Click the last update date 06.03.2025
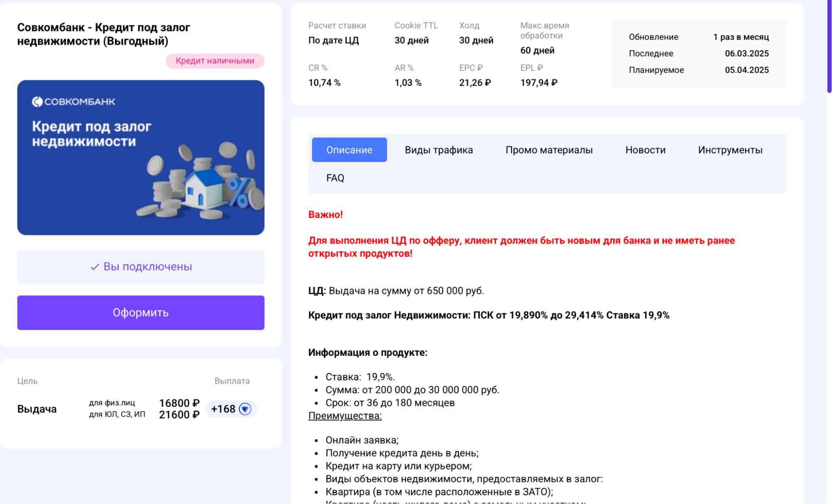 point(747,54)
